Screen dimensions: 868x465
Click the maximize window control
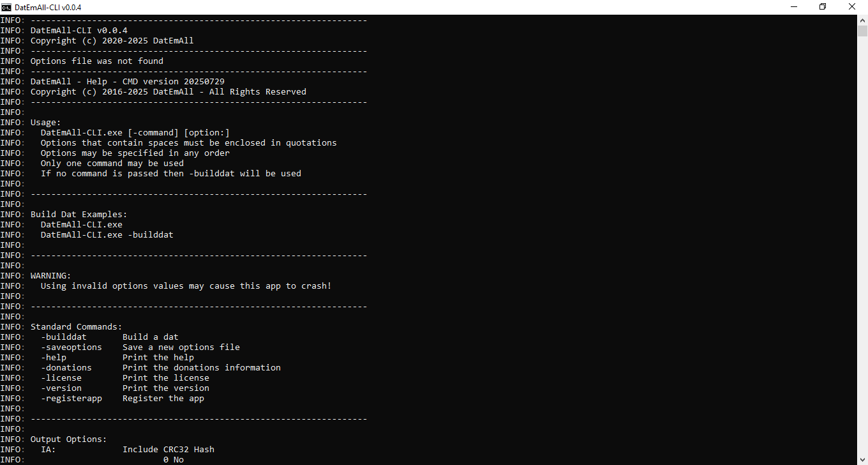(x=823, y=7)
